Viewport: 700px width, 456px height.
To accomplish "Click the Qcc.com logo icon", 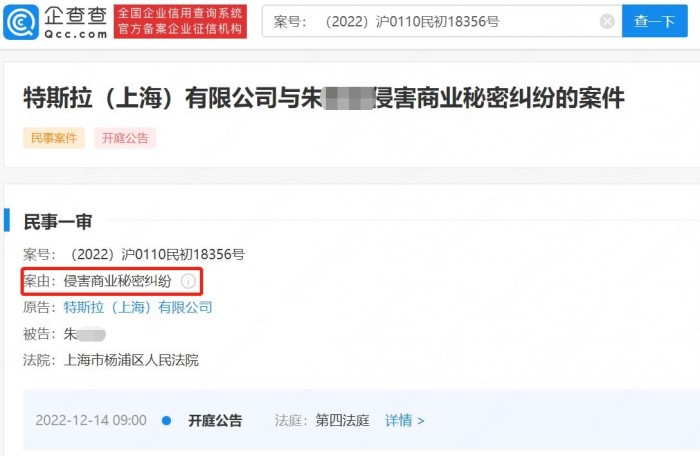I will pyautogui.click(x=21, y=21).
